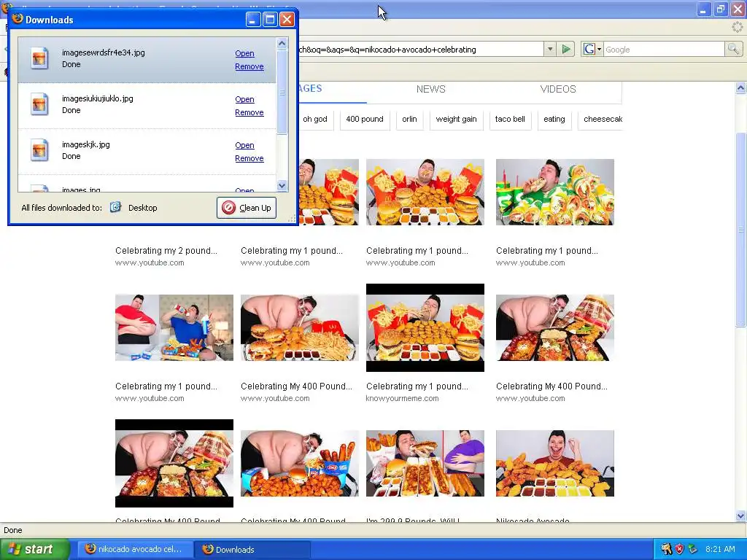Viewport: 747px width, 560px height.
Task: Click the Desktop folder icon in Downloads
Action: pyautogui.click(x=116, y=207)
